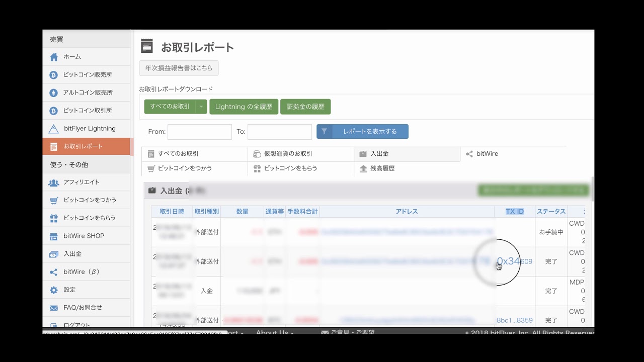
Task: Click the ログアウト exit icon
Action: pyautogui.click(x=54, y=325)
